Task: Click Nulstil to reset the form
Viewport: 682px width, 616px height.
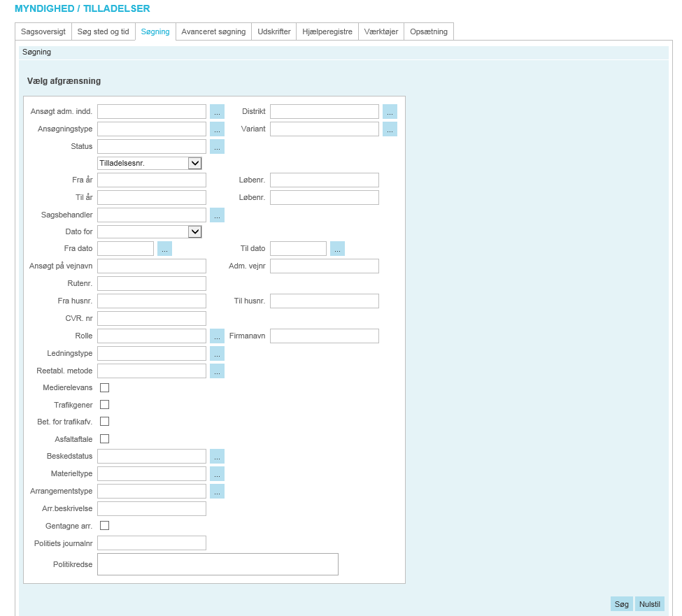Action: tap(649, 604)
